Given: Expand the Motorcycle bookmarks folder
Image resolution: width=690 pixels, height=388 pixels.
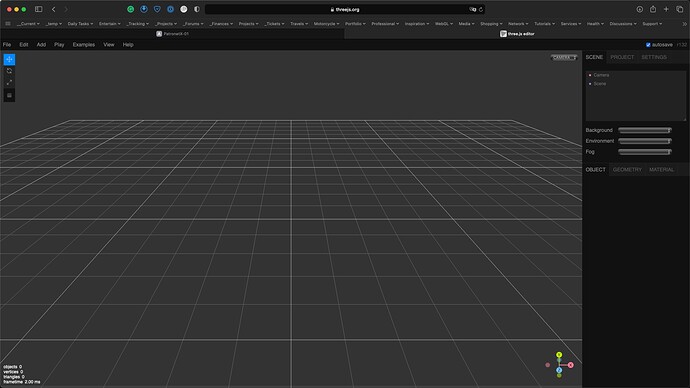Looking at the screenshot, I should pyautogui.click(x=326, y=24).
